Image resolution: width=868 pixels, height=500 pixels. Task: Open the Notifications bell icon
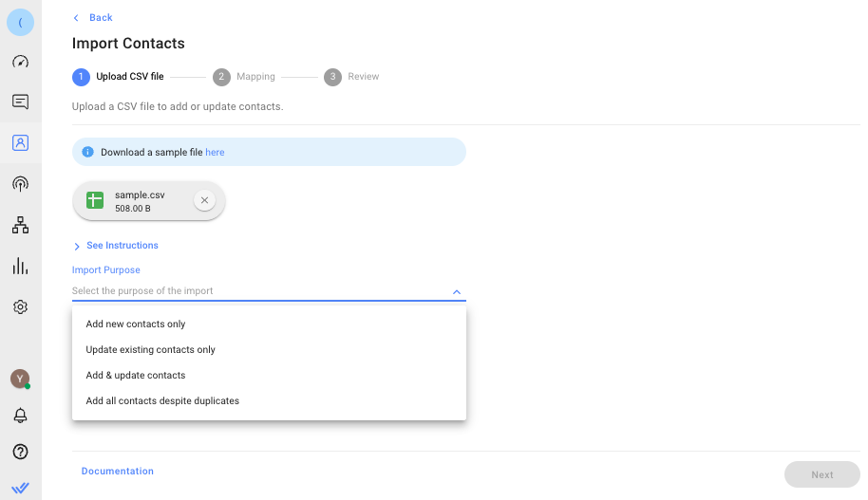tap(20, 416)
